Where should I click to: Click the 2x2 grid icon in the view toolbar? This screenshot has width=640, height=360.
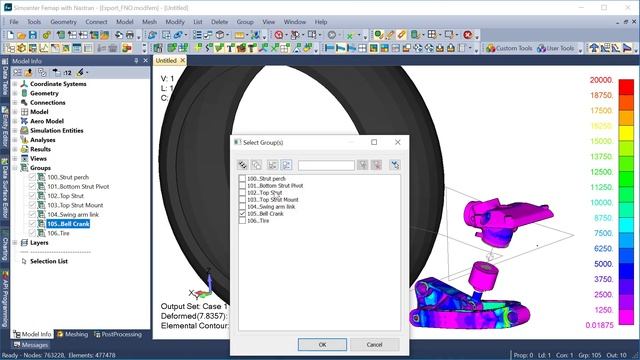tap(362, 48)
